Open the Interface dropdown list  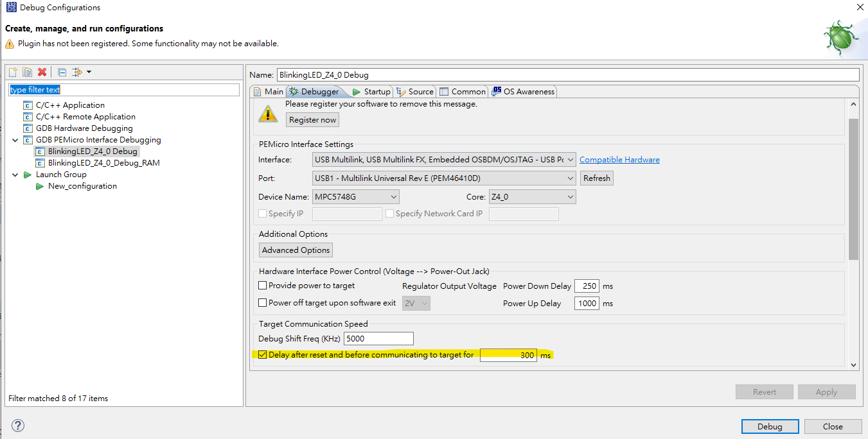(444, 160)
